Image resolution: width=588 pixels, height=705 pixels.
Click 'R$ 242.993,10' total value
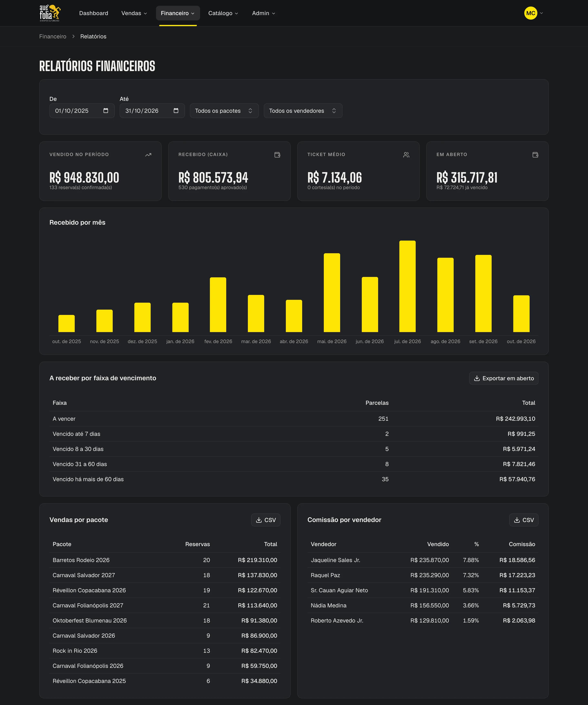[516, 419]
